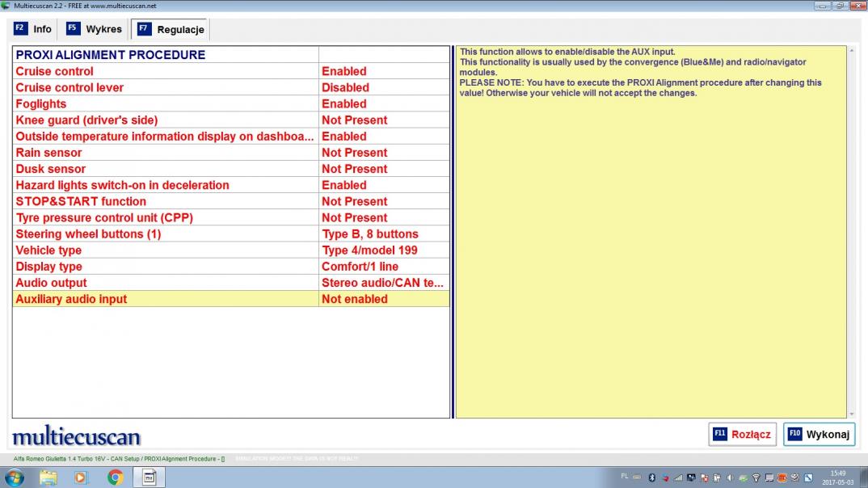This screenshot has width=868, height=488.
Task: Click the Rozłącz disconnect button
Action: pos(743,435)
